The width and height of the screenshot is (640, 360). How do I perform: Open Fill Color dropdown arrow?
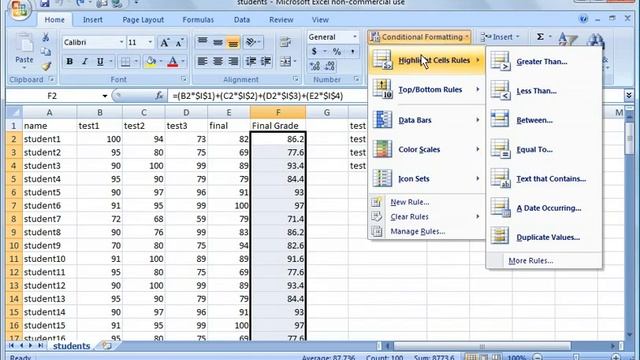pyautogui.click(x=161, y=62)
